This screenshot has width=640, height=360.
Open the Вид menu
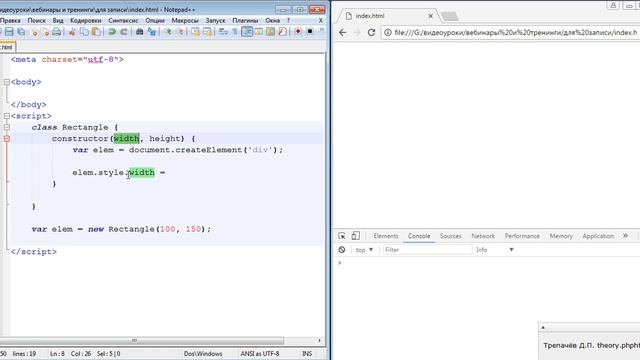point(58,20)
